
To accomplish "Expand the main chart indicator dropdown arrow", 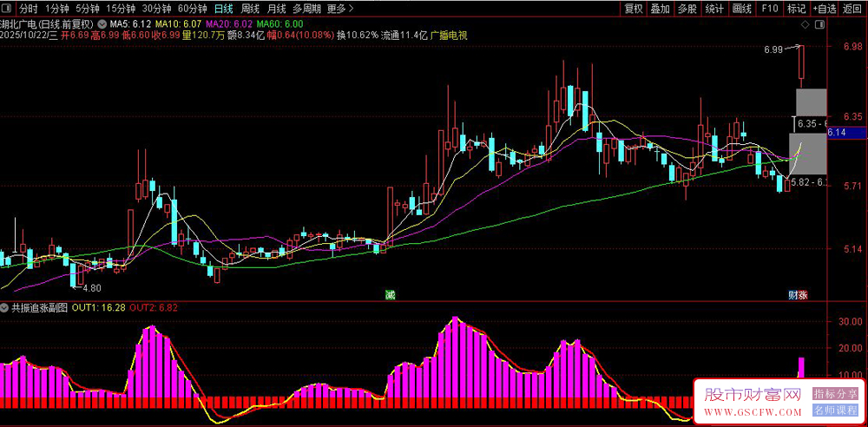I will click(x=103, y=24).
